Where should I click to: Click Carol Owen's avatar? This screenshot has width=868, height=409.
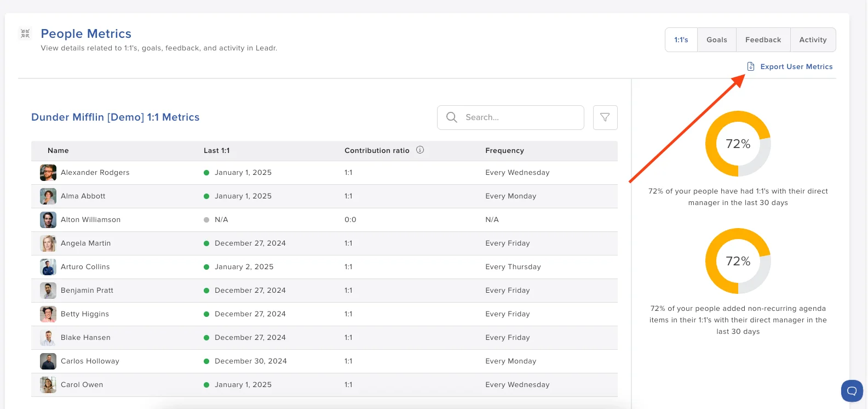pyautogui.click(x=48, y=385)
